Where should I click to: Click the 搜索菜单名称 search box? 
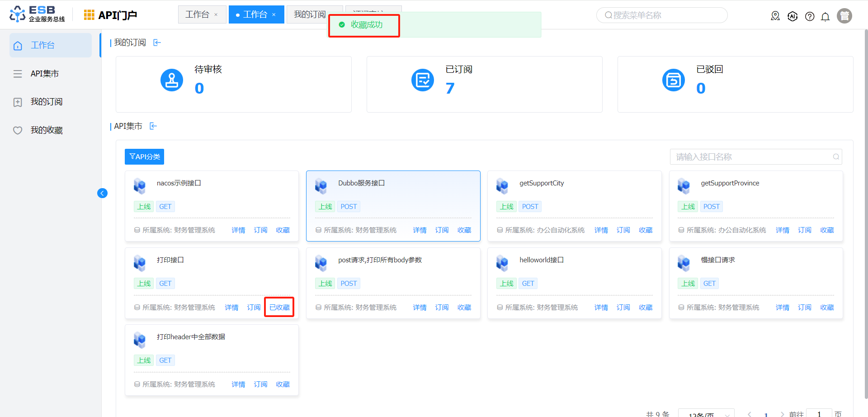[x=662, y=15]
